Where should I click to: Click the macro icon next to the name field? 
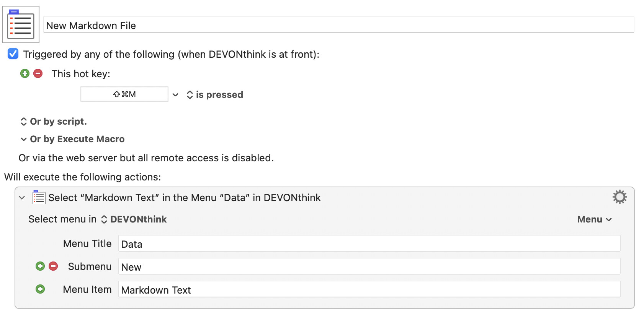coord(21,24)
